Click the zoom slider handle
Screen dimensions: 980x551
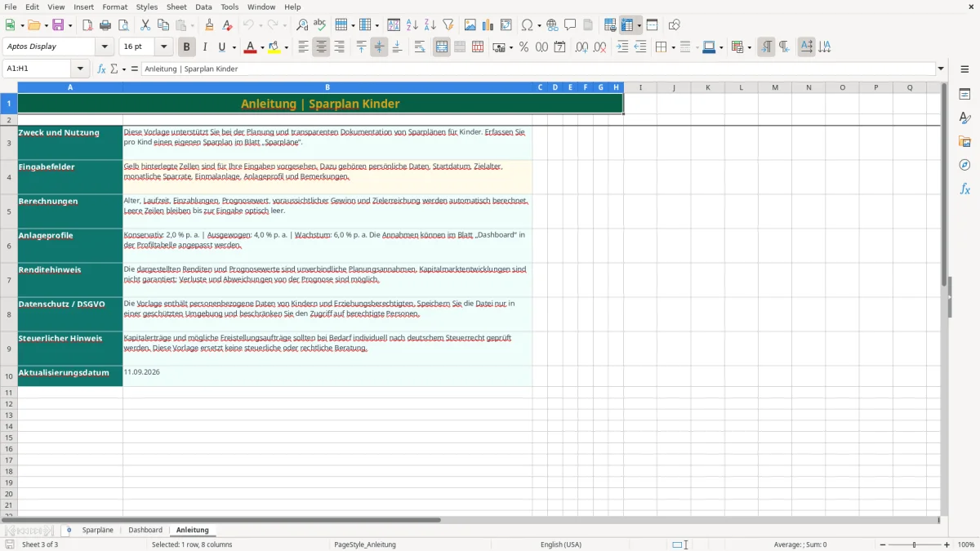pyautogui.click(x=915, y=544)
